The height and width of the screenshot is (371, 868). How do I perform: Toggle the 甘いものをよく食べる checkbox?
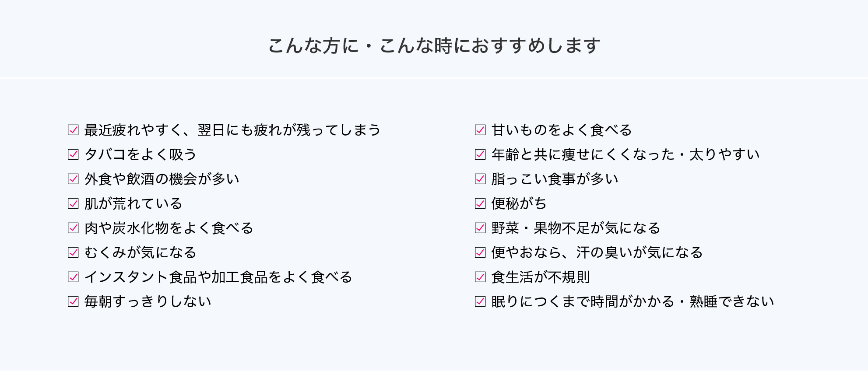480,130
